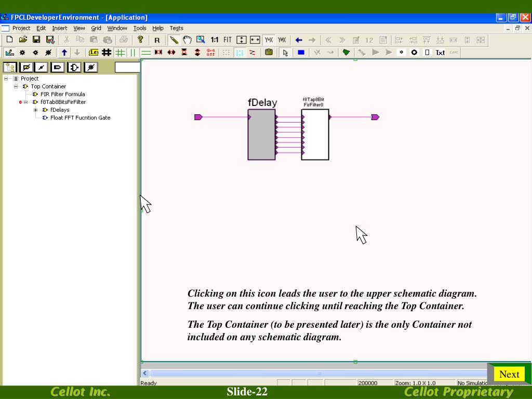Image resolution: width=532 pixels, height=399 pixels.
Task: Expand the fDelays tree node
Action: [x=36, y=110]
